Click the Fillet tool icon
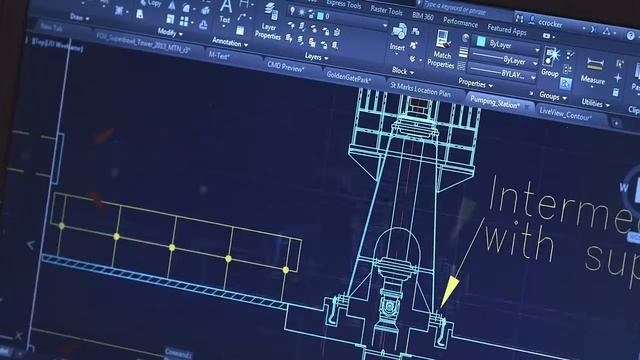The image size is (640, 360). 187,8
